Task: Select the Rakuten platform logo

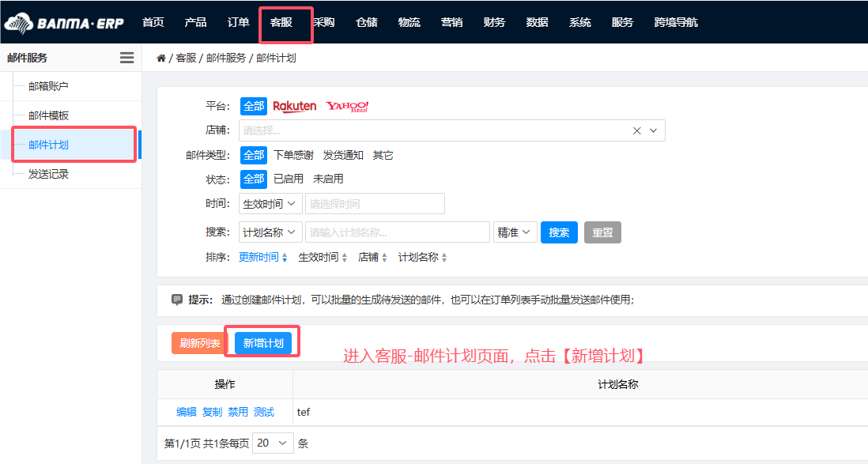Action: pyautogui.click(x=294, y=106)
